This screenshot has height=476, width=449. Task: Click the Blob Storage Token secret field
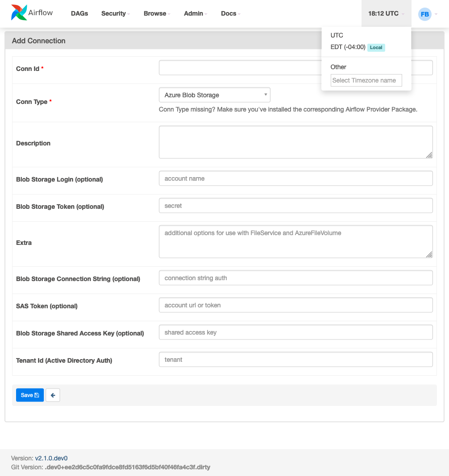click(295, 206)
